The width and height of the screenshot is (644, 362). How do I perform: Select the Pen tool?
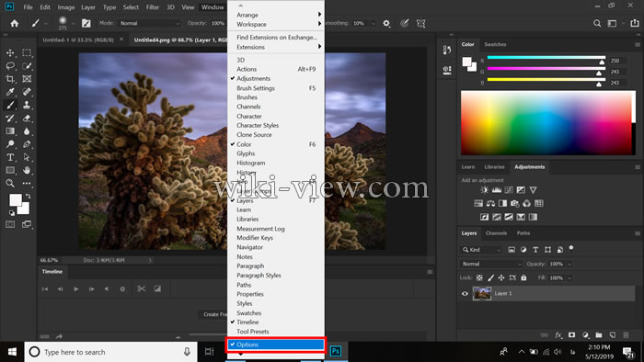coord(27,144)
